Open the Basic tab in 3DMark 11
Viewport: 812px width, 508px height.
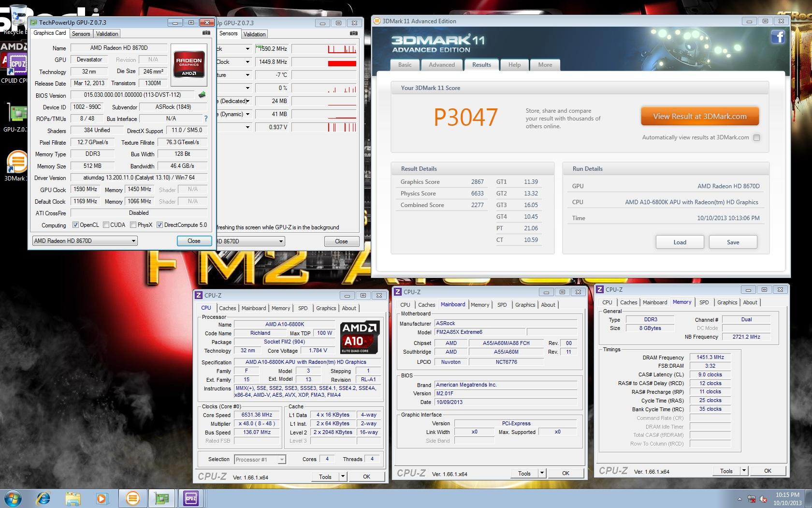tap(405, 65)
